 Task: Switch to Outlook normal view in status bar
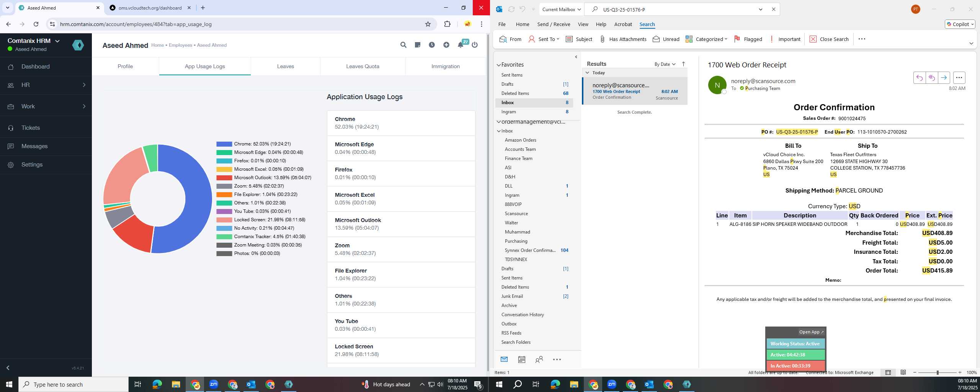(888, 372)
